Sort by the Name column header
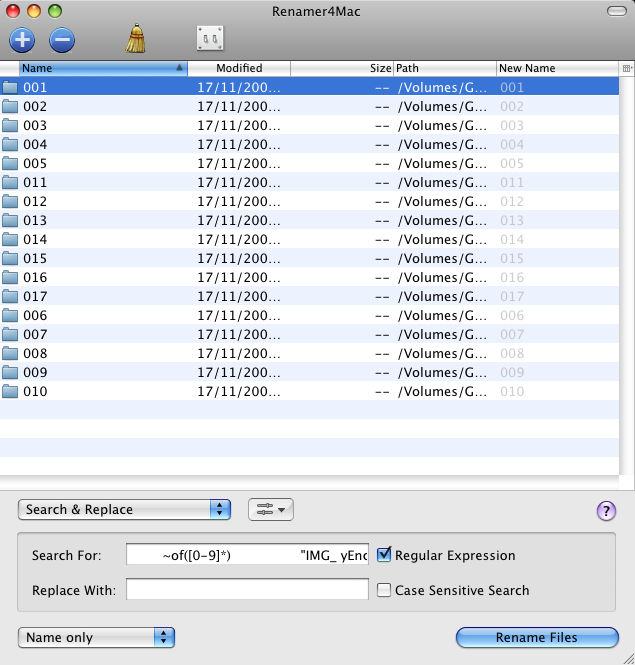The height and width of the screenshot is (665, 635). (x=103, y=68)
